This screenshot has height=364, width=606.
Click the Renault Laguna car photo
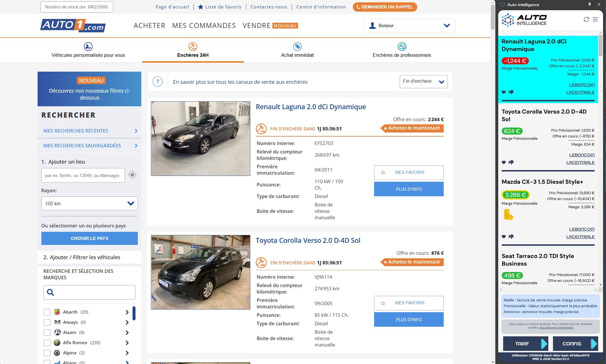click(200, 139)
